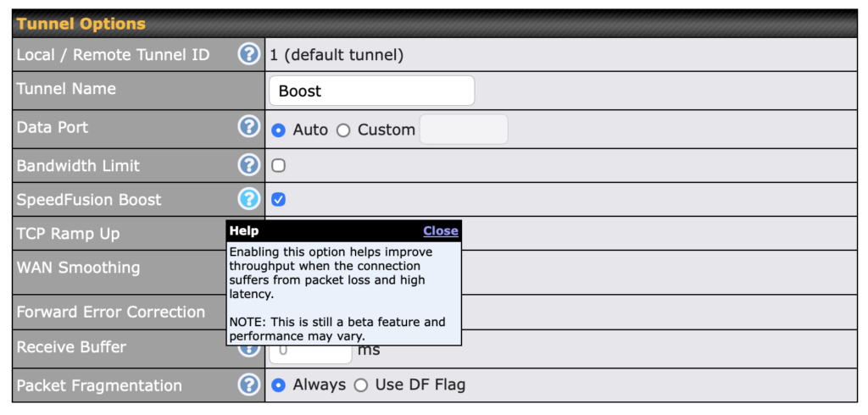
Task: Click the beta feature NOTE text
Action: [x=337, y=329]
